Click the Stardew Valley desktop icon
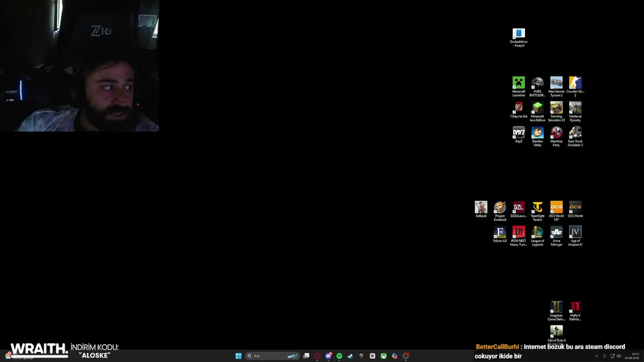The width and height of the screenshot is (644, 362). pyautogui.click(x=537, y=136)
